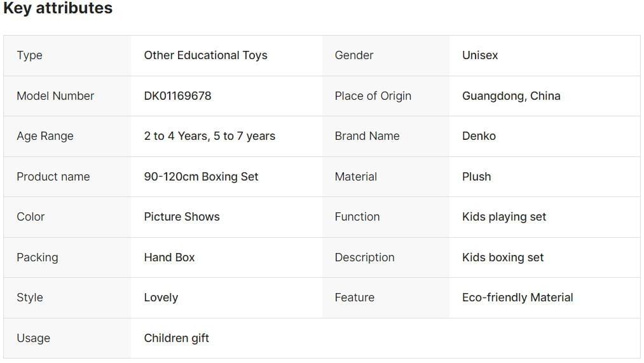Click the Eco-friendly Material feature value
This screenshot has height=363, width=644.
517,298
